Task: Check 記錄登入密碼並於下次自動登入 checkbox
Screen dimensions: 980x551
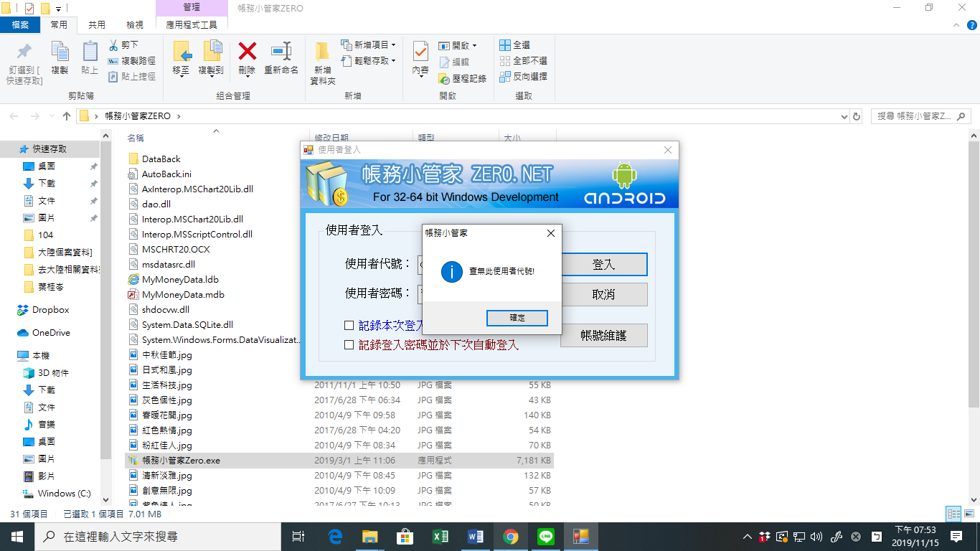Action: [349, 345]
